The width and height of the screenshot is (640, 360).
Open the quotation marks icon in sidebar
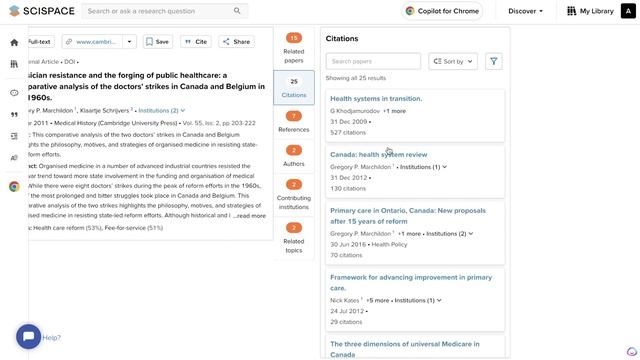(x=14, y=115)
